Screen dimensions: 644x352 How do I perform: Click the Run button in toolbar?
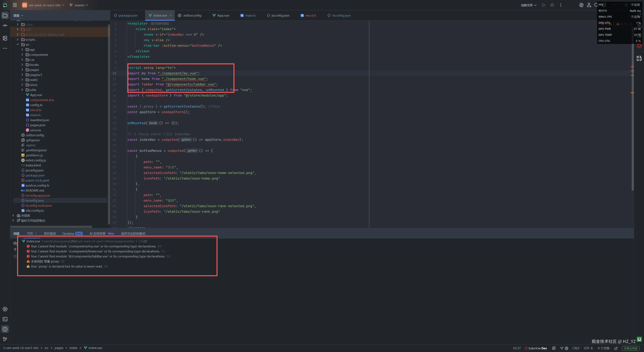(x=544, y=5)
